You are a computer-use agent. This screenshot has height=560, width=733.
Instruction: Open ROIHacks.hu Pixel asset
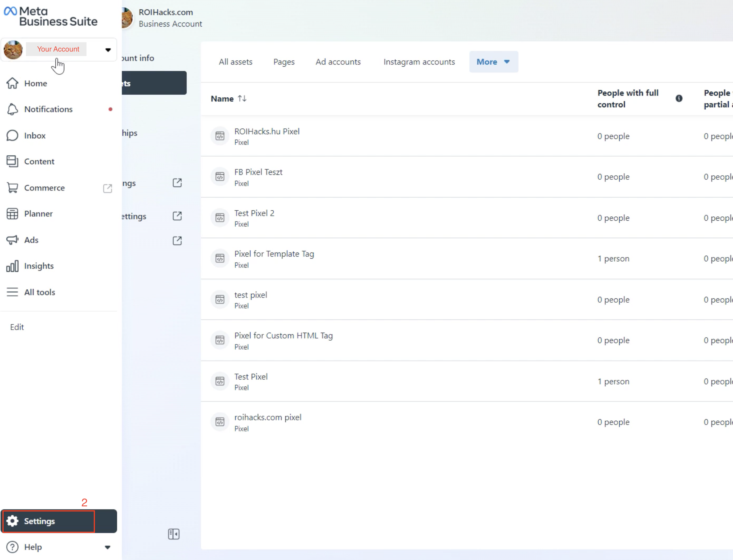(267, 131)
